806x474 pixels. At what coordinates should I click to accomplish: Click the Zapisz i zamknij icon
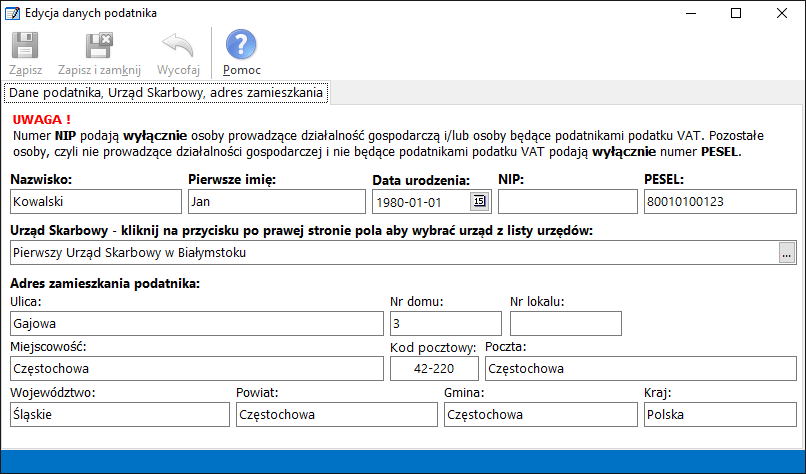point(99,46)
